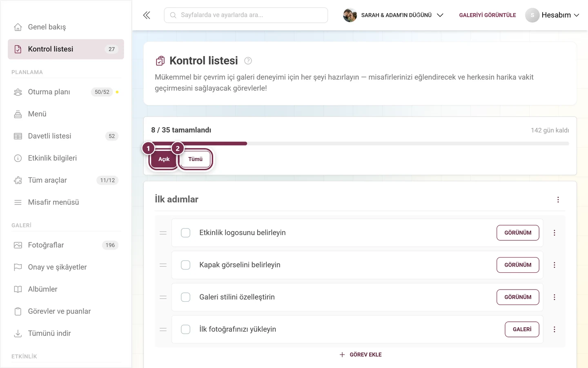Image resolution: width=588 pixels, height=368 pixels.
Task: Expand the Hesabım account menu
Action: click(552, 15)
